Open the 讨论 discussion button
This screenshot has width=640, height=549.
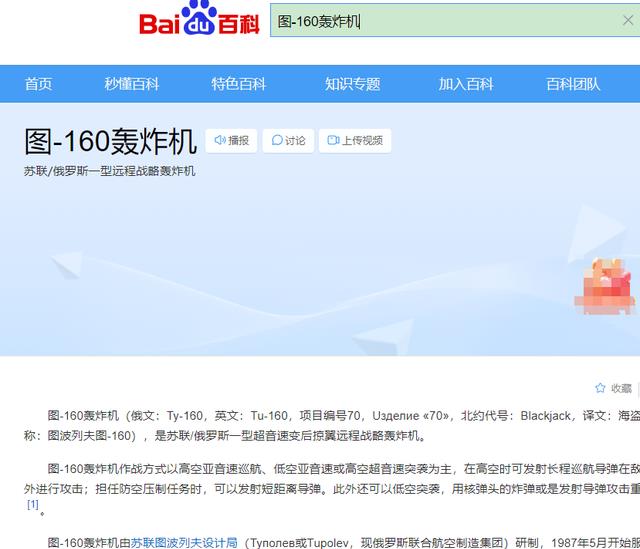click(288, 140)
